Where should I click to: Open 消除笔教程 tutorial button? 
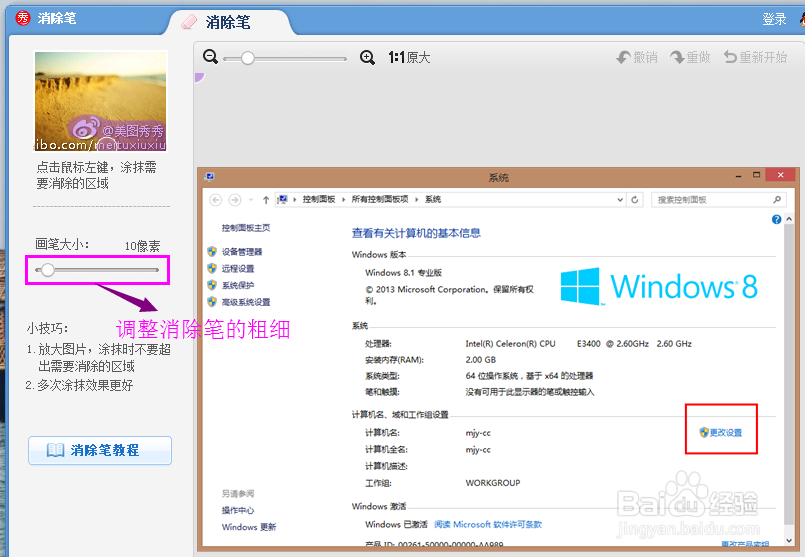coord(100,450)
